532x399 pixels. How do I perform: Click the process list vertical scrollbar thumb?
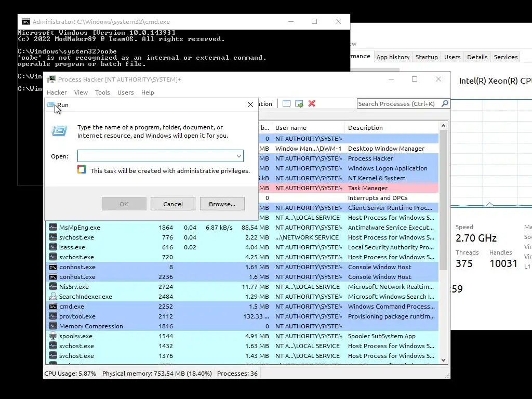pos(444,200)
